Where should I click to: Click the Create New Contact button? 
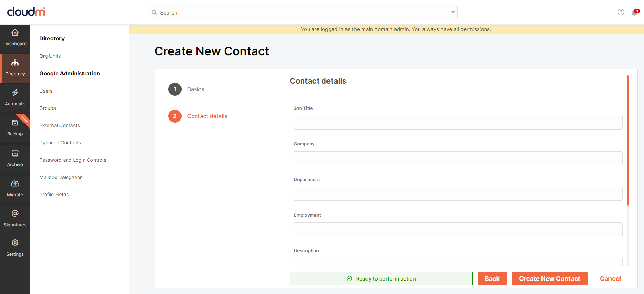tap(550, 278)
